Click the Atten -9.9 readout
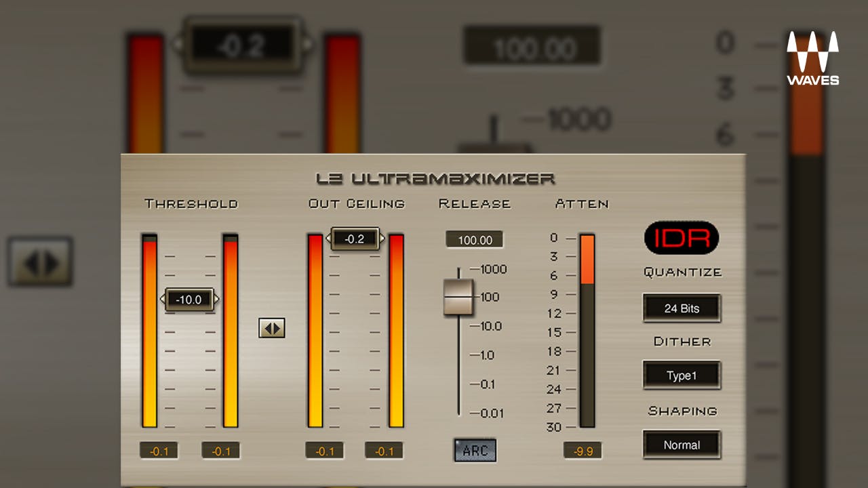The image size is (868, 488). 583,451
